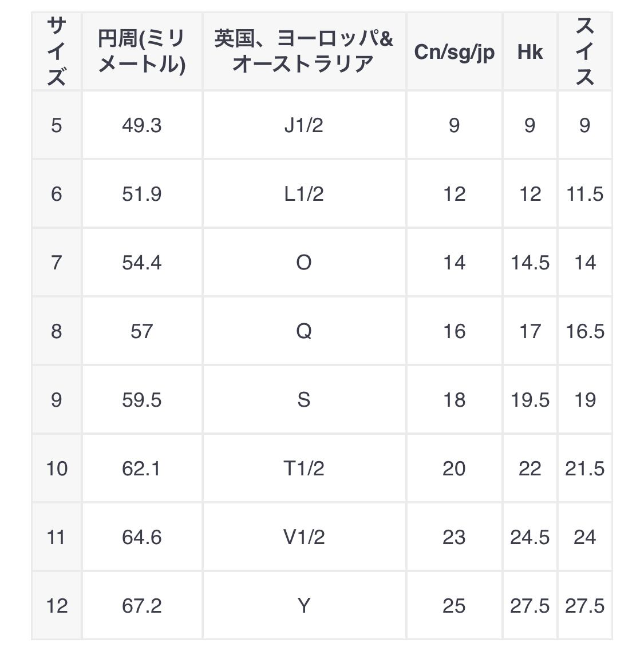Click the T1/2 size cell
Screen dimensions: 644x651
click(x=304, y=469)
